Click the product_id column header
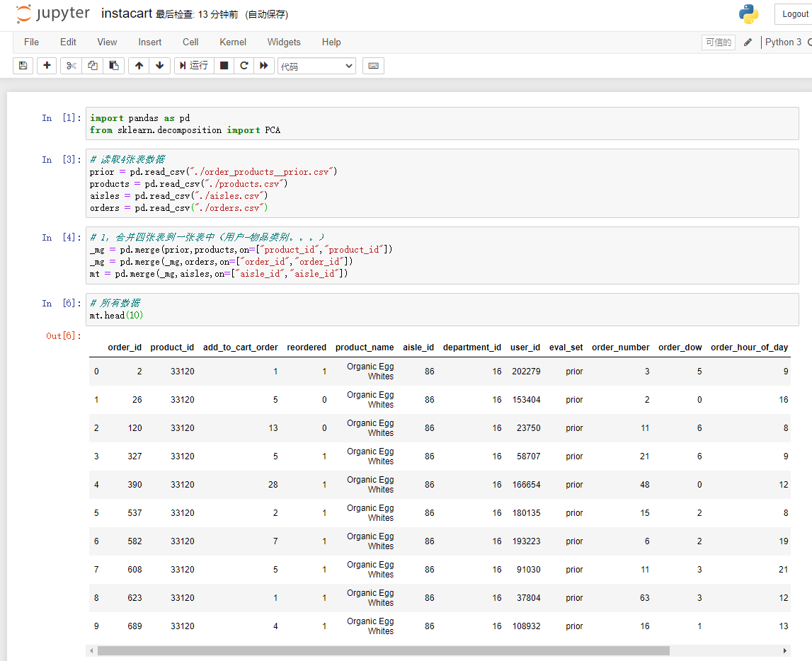Screen dimensions: 812x661 point(172,347)
